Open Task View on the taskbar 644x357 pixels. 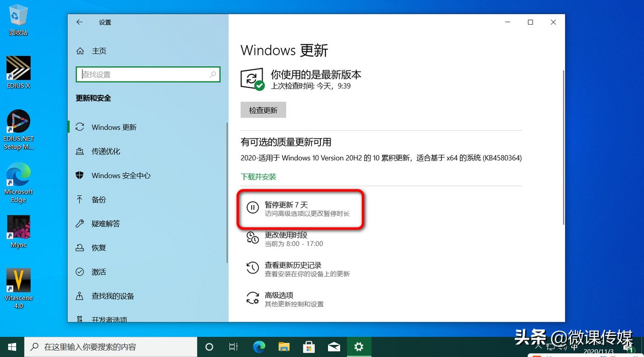pos(233,346)
